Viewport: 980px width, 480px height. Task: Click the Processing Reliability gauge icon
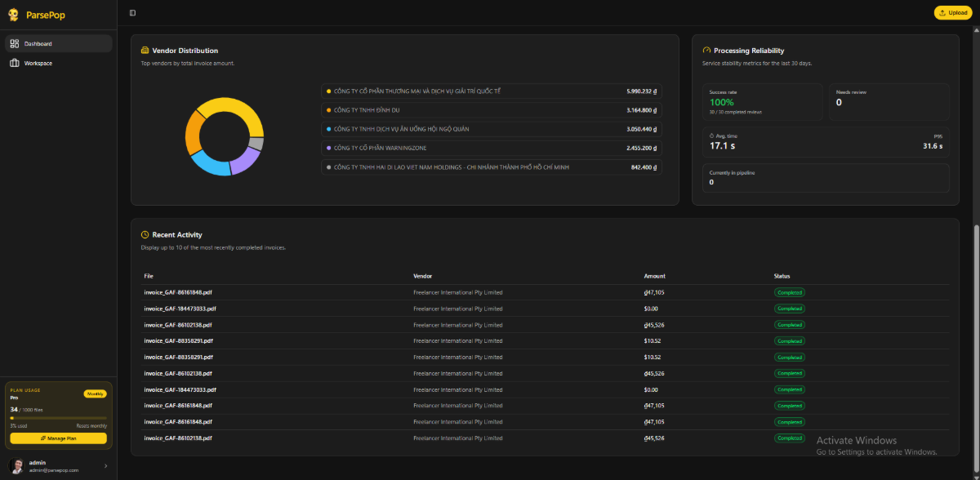click(x=706, y=51)
